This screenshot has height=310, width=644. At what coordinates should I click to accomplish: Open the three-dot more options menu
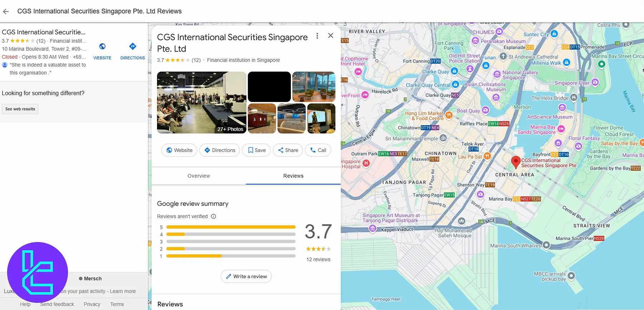317,36
